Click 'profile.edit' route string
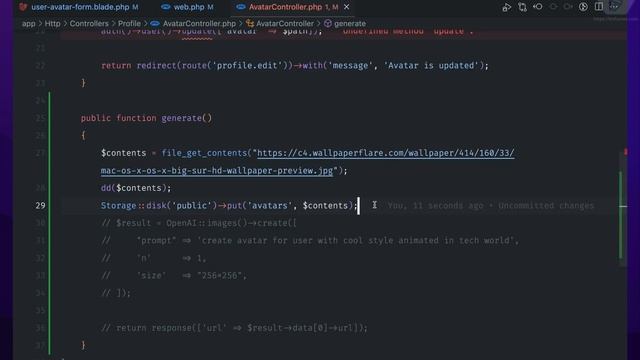The height and width of the screenshot is (360, 640). pyautogui.click(x=247, y=66)
